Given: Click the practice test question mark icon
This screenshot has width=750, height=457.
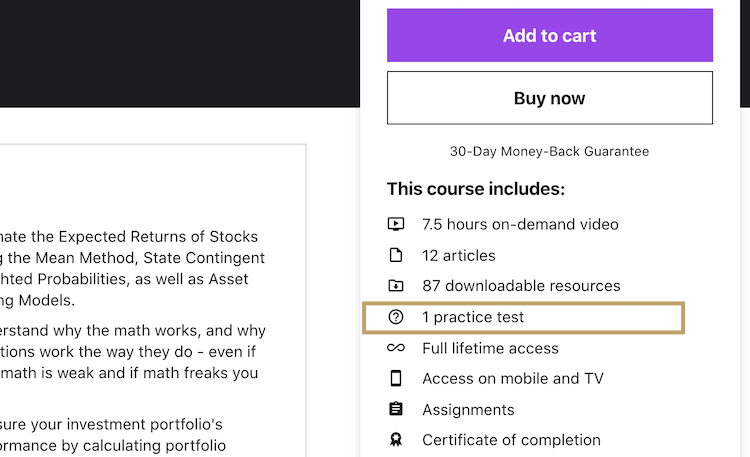Looking at the screenshot, I should [x=396, y=317].
